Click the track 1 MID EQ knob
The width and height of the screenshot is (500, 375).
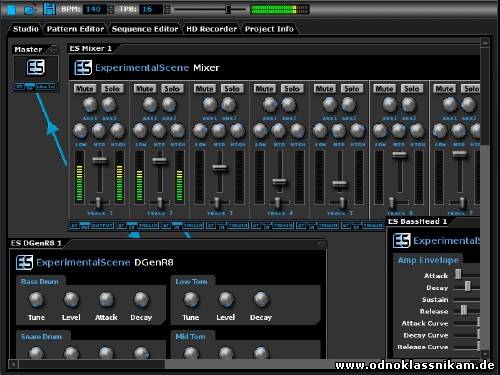pos(99,131)
